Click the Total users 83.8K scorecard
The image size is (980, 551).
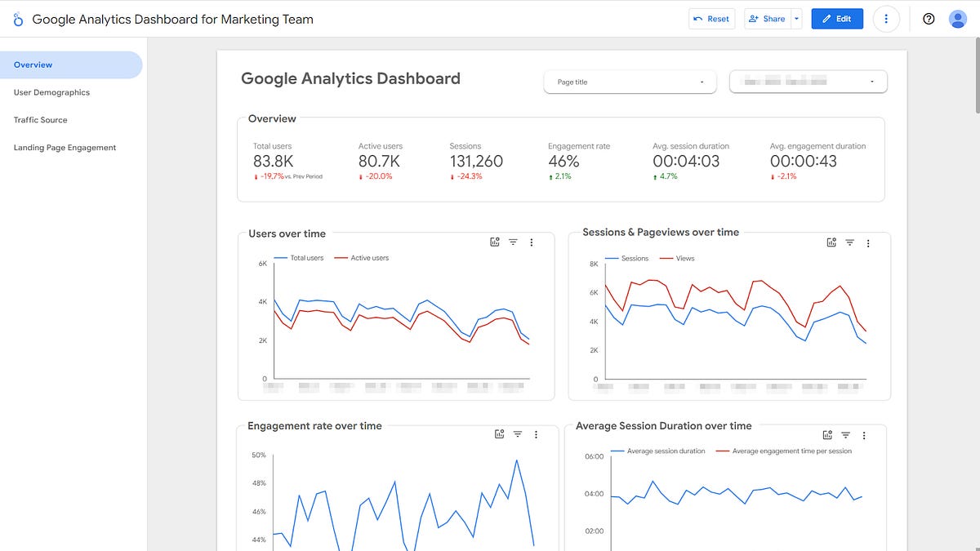pos(287,161)
